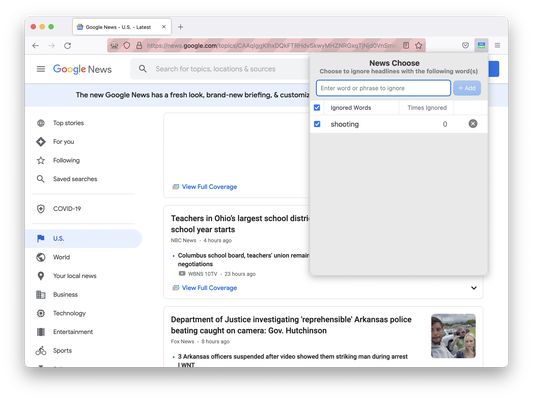533x400 pixels.
Task: Click the Times Ignored column header
Action: [427, 108]
